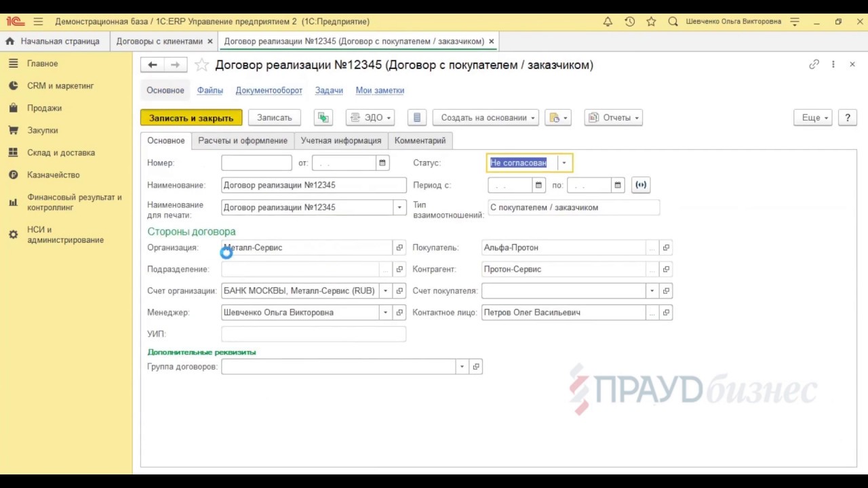868x488 pixels.
Task: Go forward with the right arrow button
Action: pyautogui.click(x=175, y=65)
